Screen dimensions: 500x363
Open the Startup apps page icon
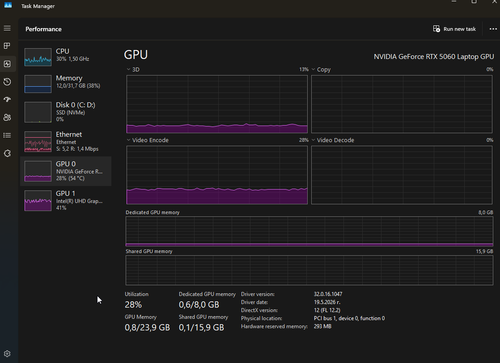pos(7,100)
